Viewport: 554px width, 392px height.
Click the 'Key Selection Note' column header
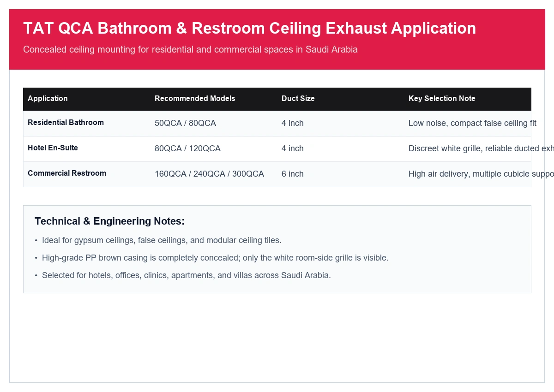pos(442,98)
